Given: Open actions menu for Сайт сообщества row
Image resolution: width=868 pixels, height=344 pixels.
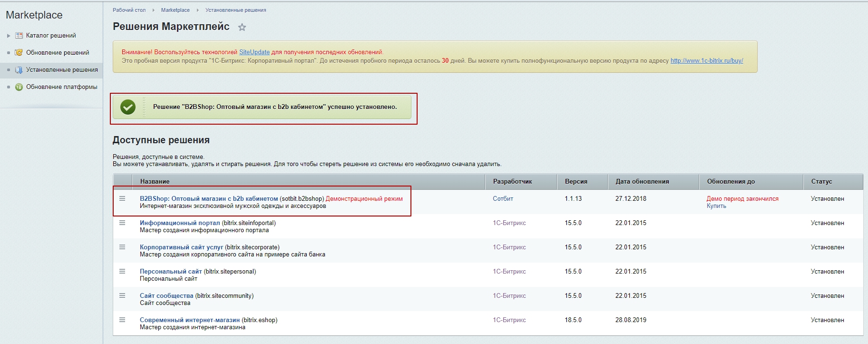Looking at the screenshot, I should [122, 295].
